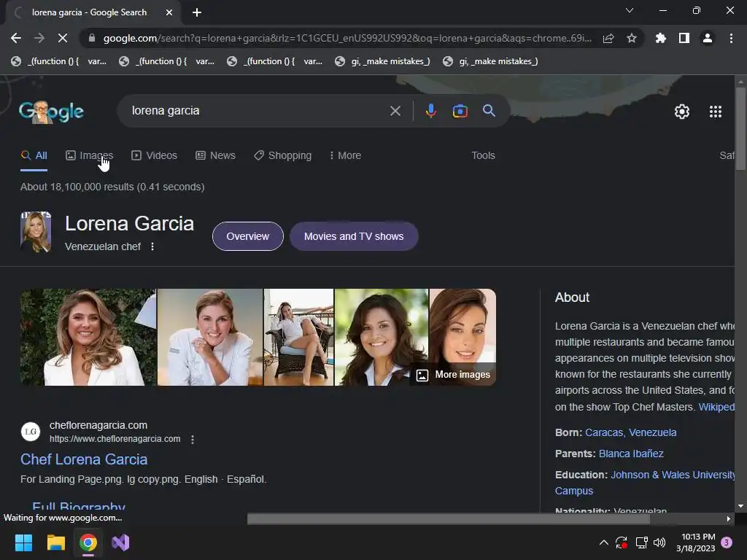Open options next to Venezuelan chef
The width and height of the screenshot is (747, 560).
click(x=152, y=246)
